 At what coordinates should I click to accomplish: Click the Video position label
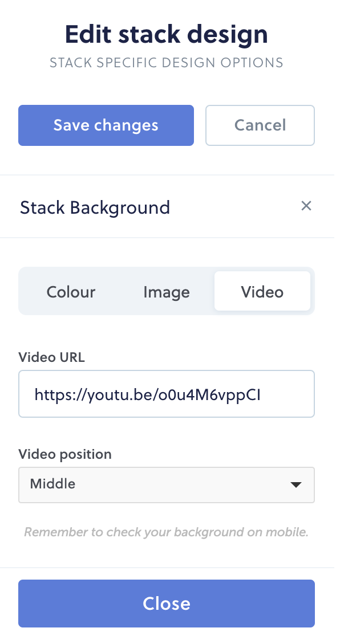click(65, 454)
